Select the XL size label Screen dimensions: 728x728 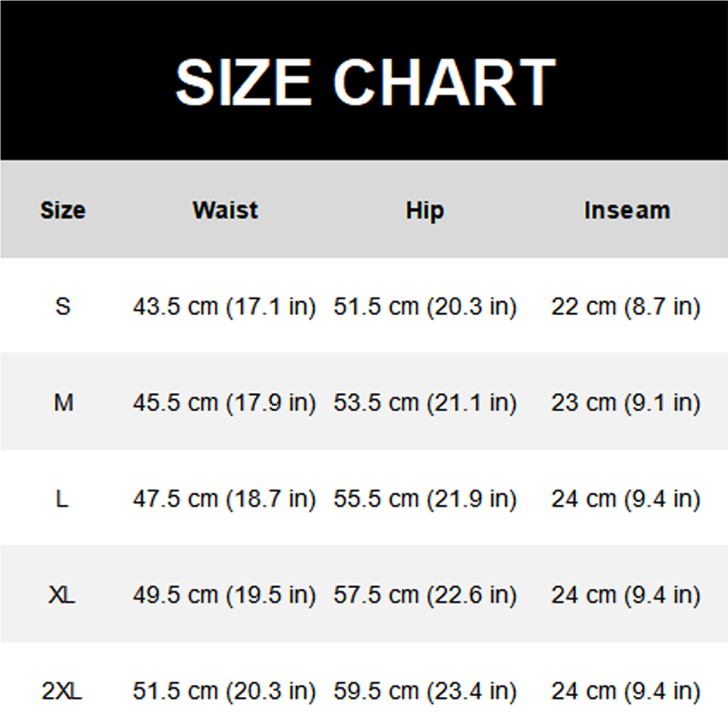click(x=62, y=596)
